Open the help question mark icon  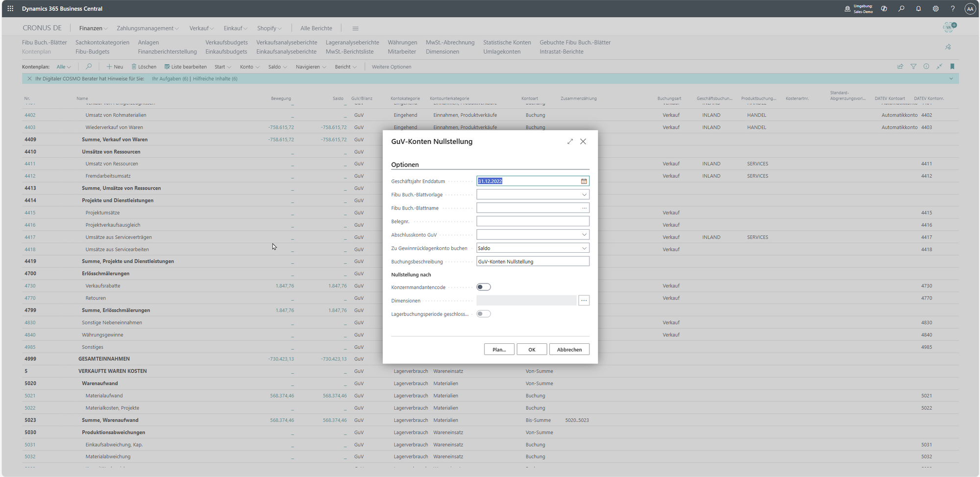click(x=953, y=9)
